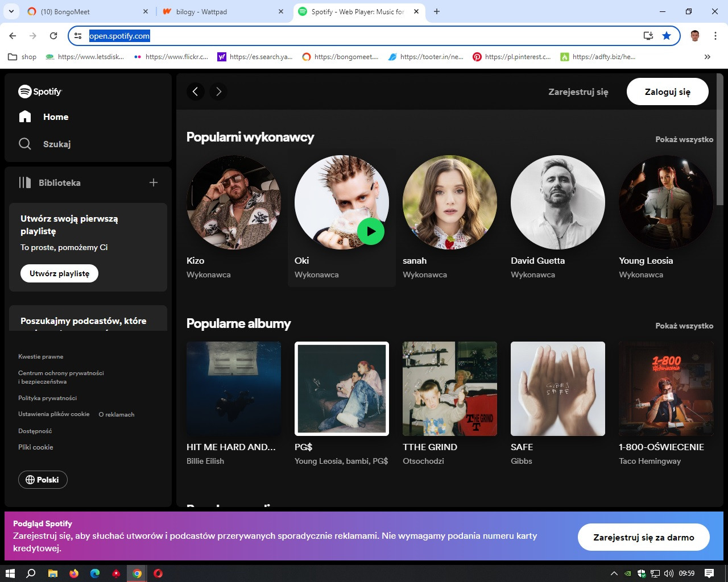
Task: Open Chrome profile avatar
Action: coord(694,36)
